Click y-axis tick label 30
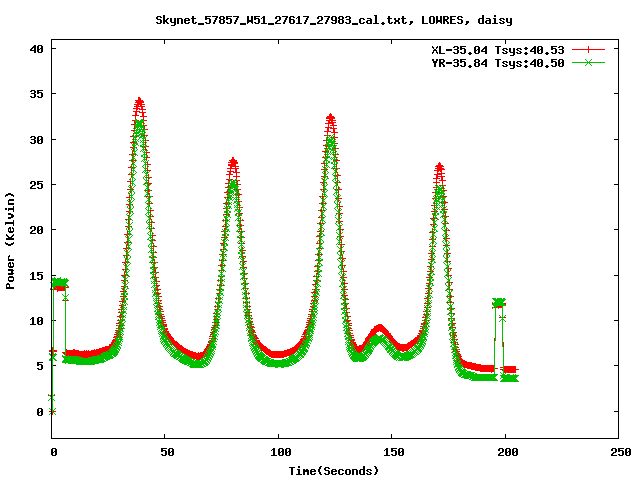 pos(36,140)
